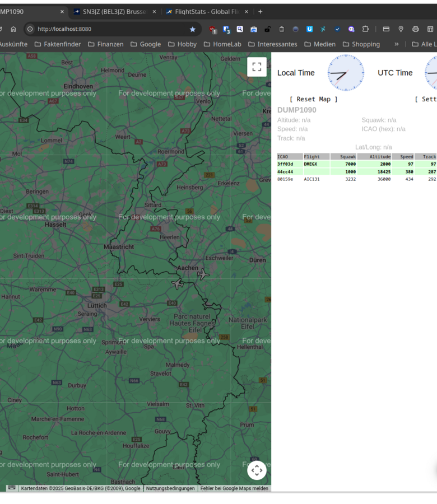
Task: Close the SN3JZ Brussels tab
Action: [154, 12]
